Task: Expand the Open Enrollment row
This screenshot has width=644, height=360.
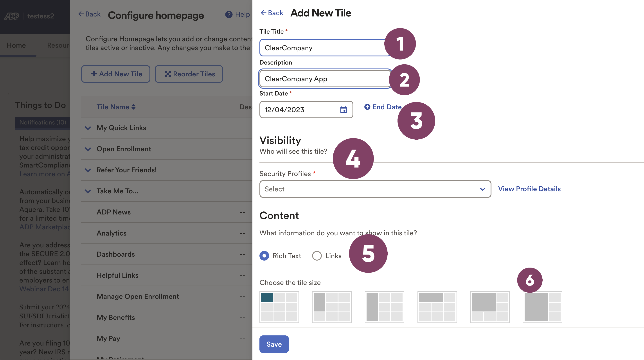Action: (x=88, y=149)
